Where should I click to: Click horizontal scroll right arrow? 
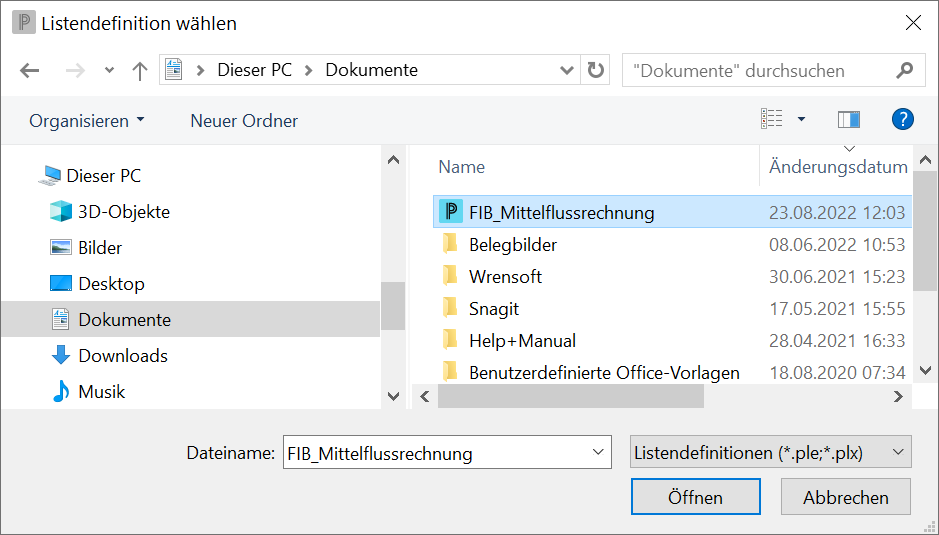[x=898, y=396]
